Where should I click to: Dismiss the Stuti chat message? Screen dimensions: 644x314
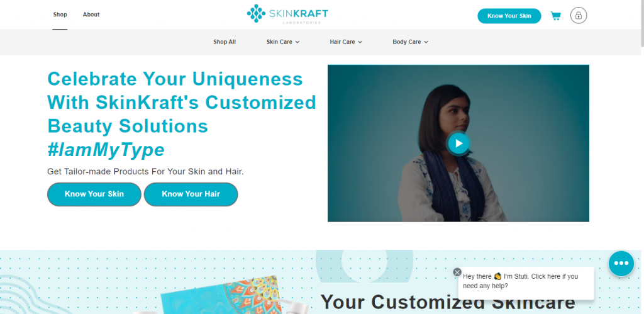(457, 272)
